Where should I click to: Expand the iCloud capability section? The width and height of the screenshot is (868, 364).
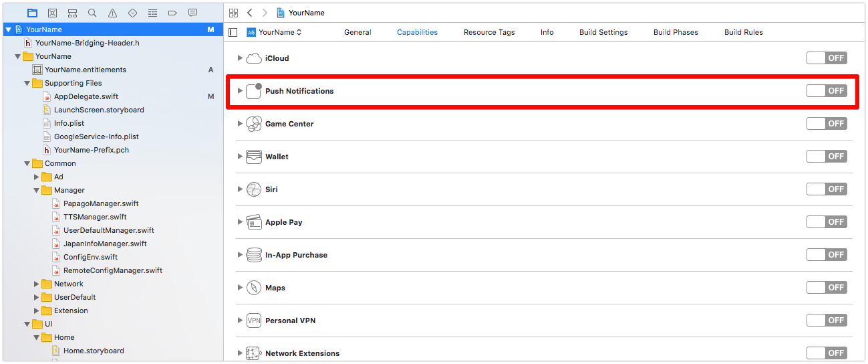click(x=240, y=58)
